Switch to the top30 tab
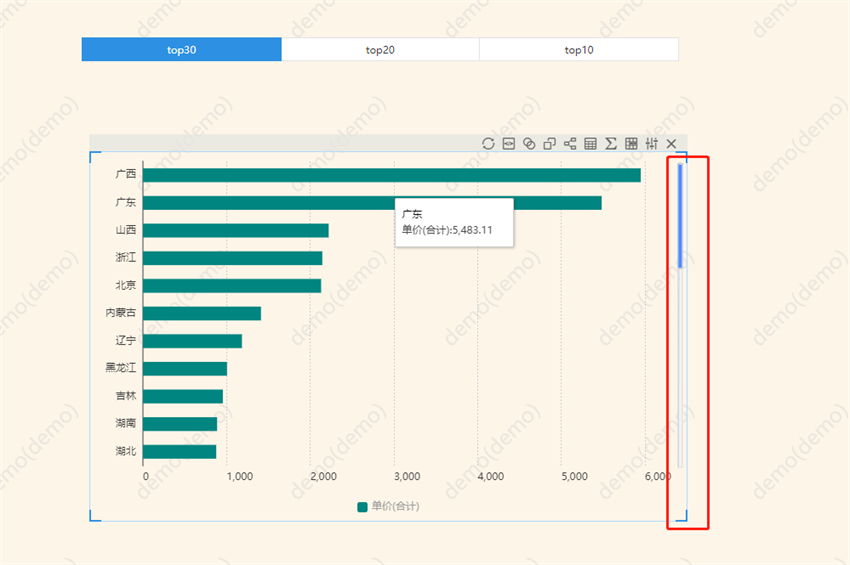This screenshot has height=565, width=850. tap(181, 50)
